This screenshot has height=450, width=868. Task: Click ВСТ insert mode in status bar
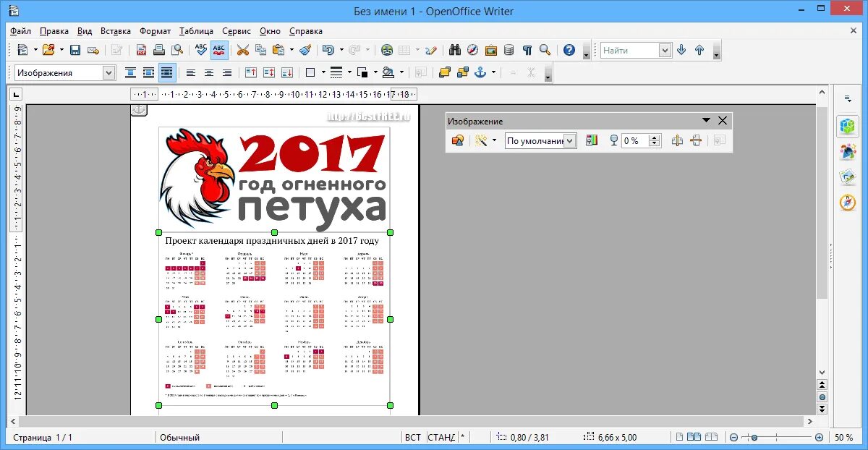click(413, 437)
